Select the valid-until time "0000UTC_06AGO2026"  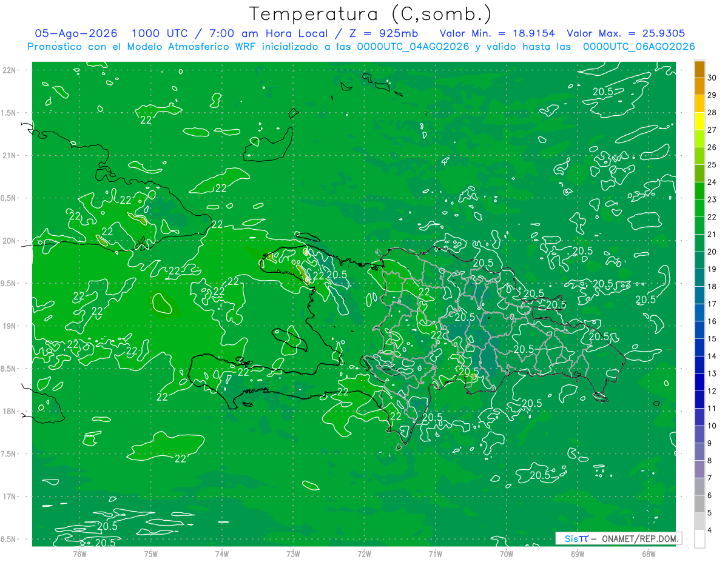pos(638,47)
